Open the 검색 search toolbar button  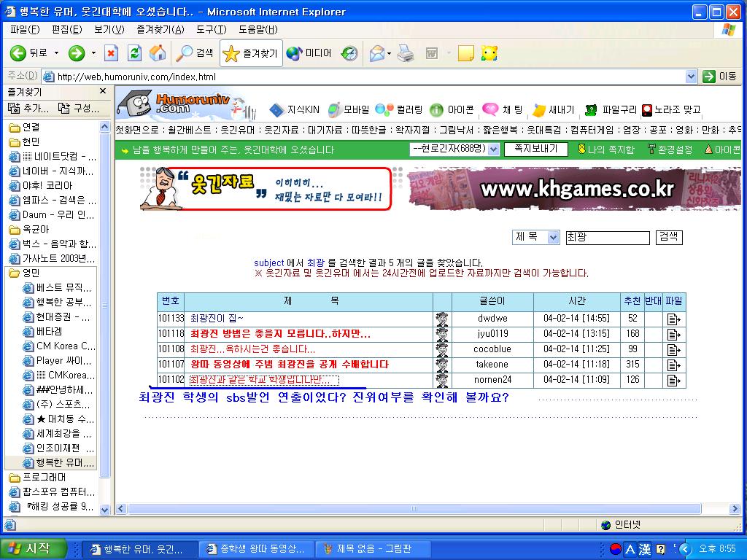pos(194,52)
